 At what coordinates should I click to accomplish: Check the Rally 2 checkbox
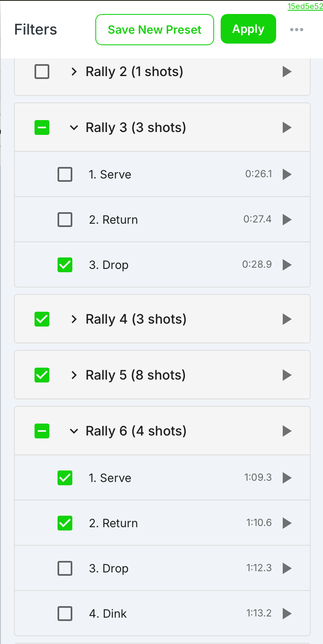click(x=42, y=72)
